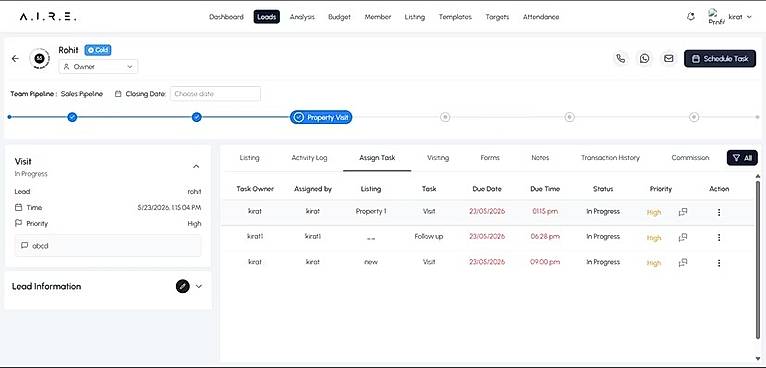Collapse the Visit card
The height and width of the screenshot is (368, 766).
[x=196, y=167]
